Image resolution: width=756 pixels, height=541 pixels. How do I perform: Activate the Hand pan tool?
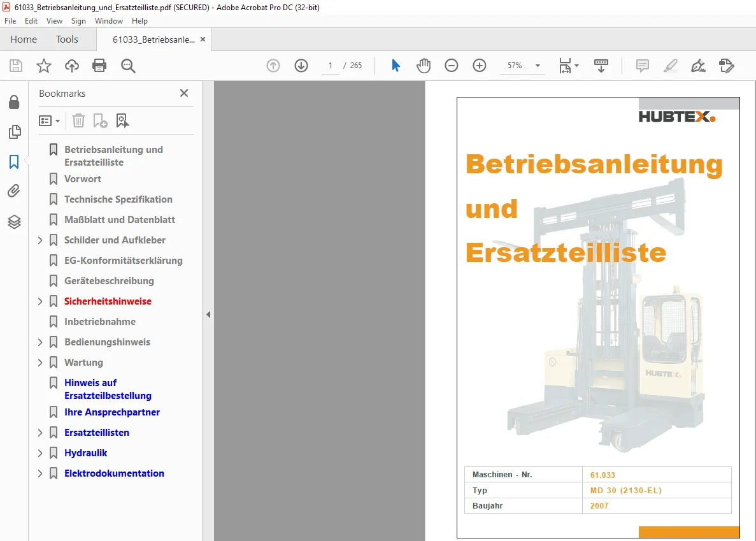click(x=424, y=66)
